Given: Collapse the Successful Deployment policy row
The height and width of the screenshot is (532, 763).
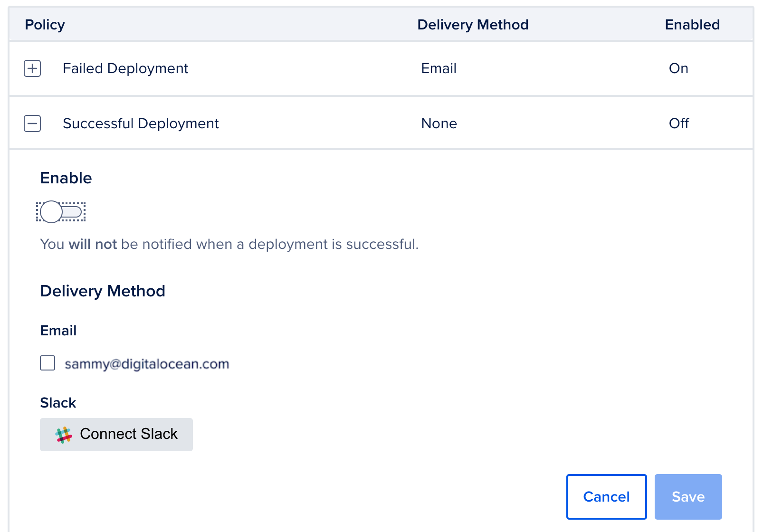Looking at the screenshot, I should coord(32,123).
